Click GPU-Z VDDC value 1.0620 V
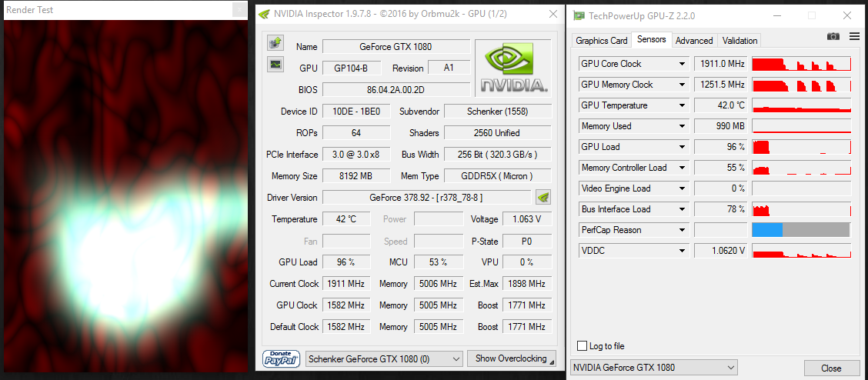This screenshot has width=868, height=380. [x=721, y=251]
